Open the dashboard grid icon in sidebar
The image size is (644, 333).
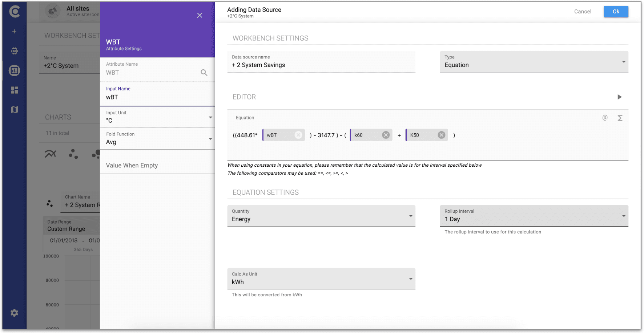pos(15,90)
